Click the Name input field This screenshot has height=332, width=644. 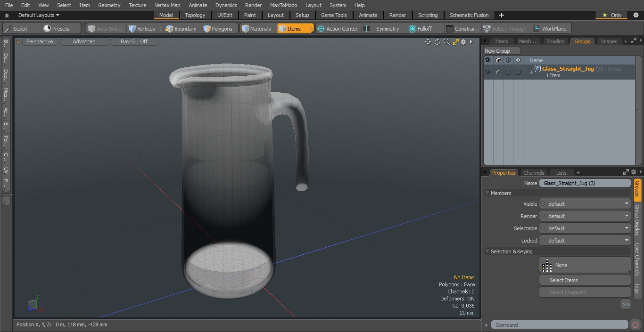tap(585, 183)
